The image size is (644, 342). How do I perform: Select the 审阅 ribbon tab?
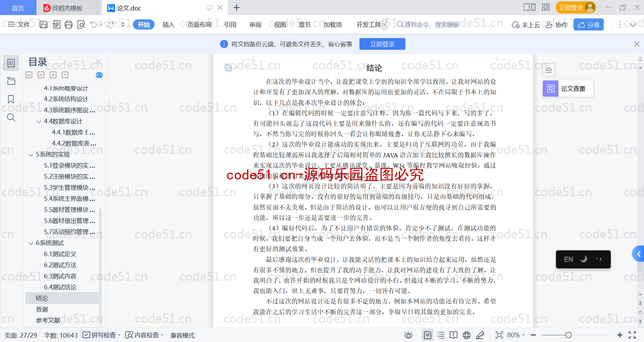click(x=255, y=24)
